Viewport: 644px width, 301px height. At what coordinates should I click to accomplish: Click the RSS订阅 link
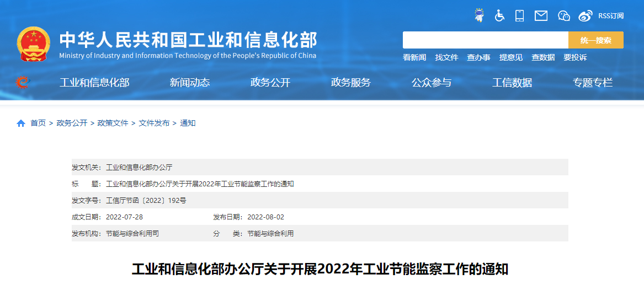click(611, 15)
